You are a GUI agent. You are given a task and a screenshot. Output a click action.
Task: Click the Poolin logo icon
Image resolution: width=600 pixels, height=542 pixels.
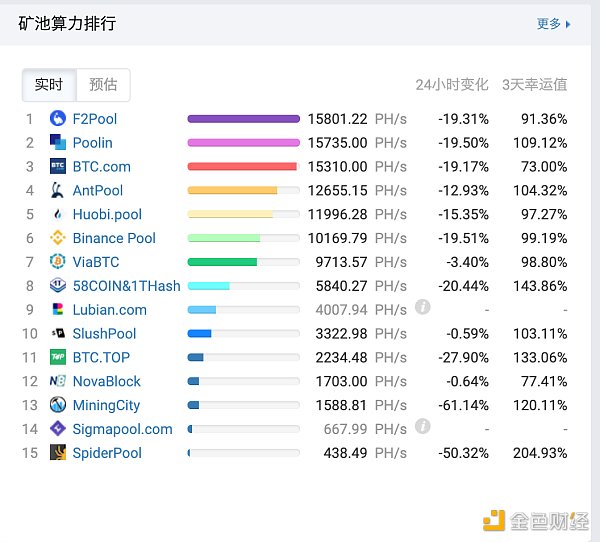(x=58, y=143)
